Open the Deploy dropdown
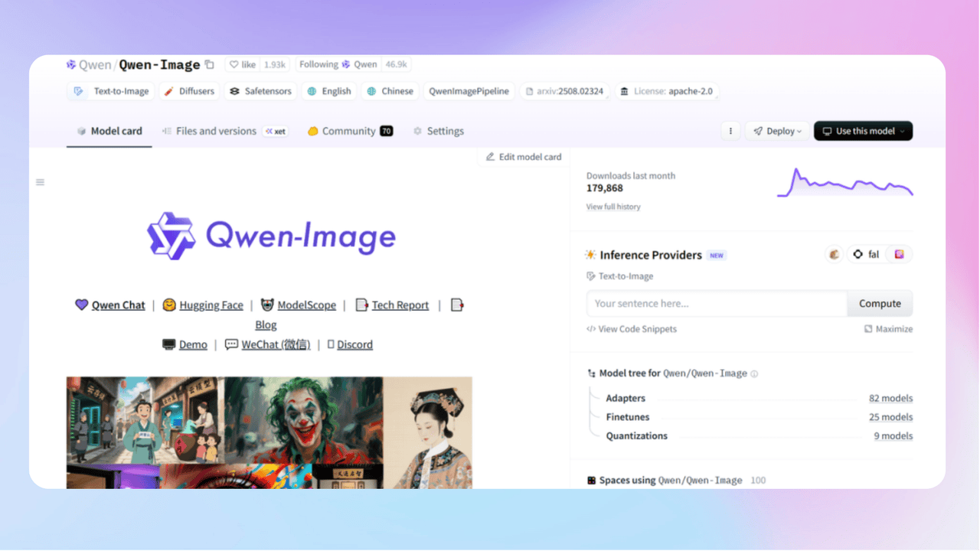This screenshot has height=551, width=980. tap(777, 131)
